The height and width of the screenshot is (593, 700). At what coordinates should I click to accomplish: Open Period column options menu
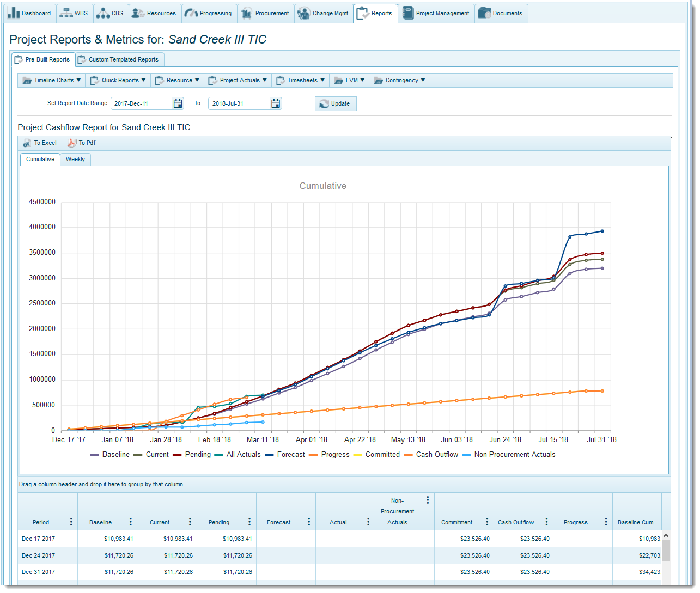coord(71,522)
